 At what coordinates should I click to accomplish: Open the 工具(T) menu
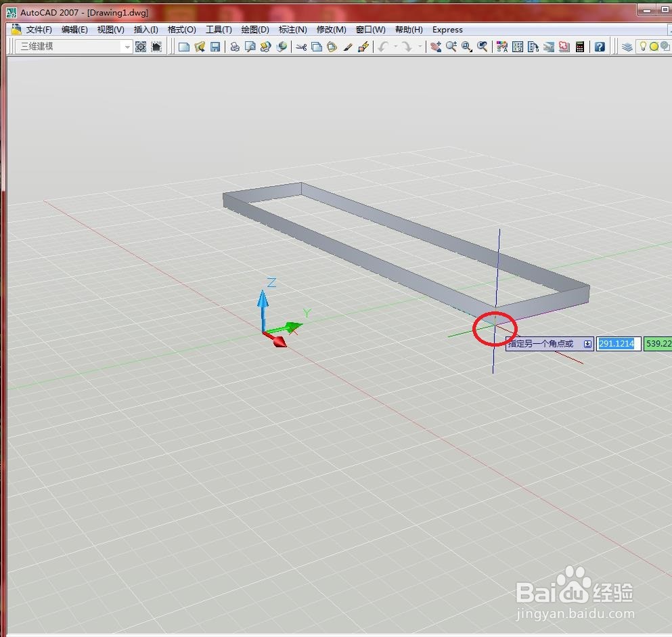219,30
